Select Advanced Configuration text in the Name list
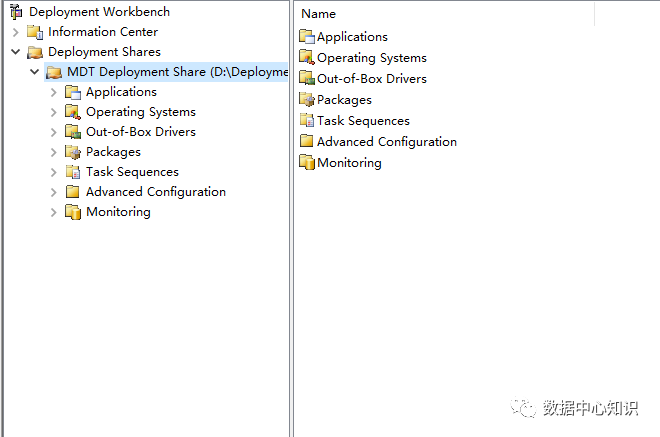Screen dimensions: 660x437 click(387, 142)
